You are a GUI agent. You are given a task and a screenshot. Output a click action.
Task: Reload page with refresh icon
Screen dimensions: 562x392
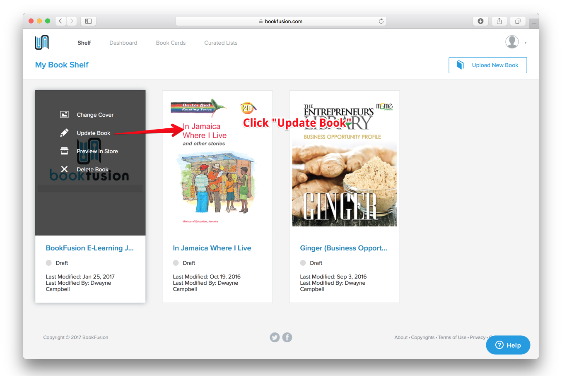381,21
